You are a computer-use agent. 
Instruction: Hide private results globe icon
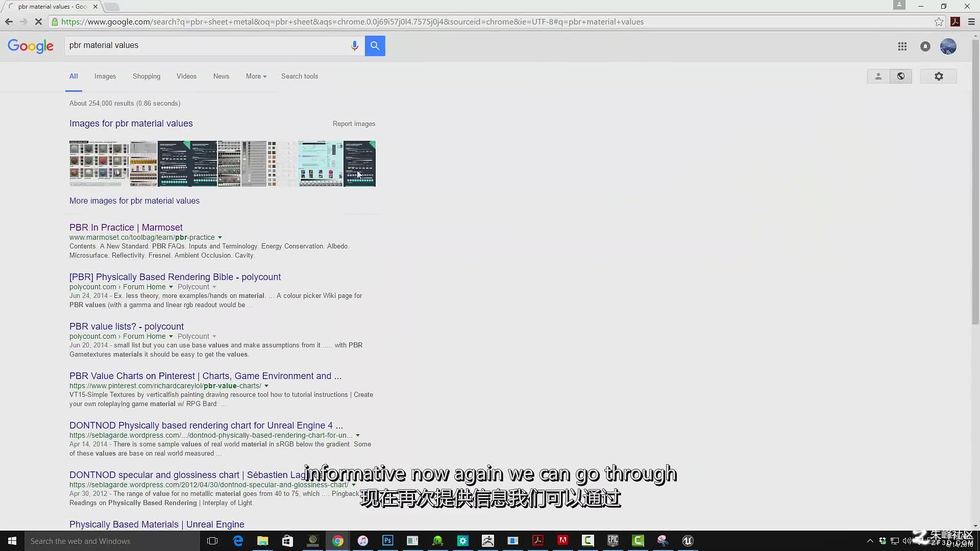point(901,76)
